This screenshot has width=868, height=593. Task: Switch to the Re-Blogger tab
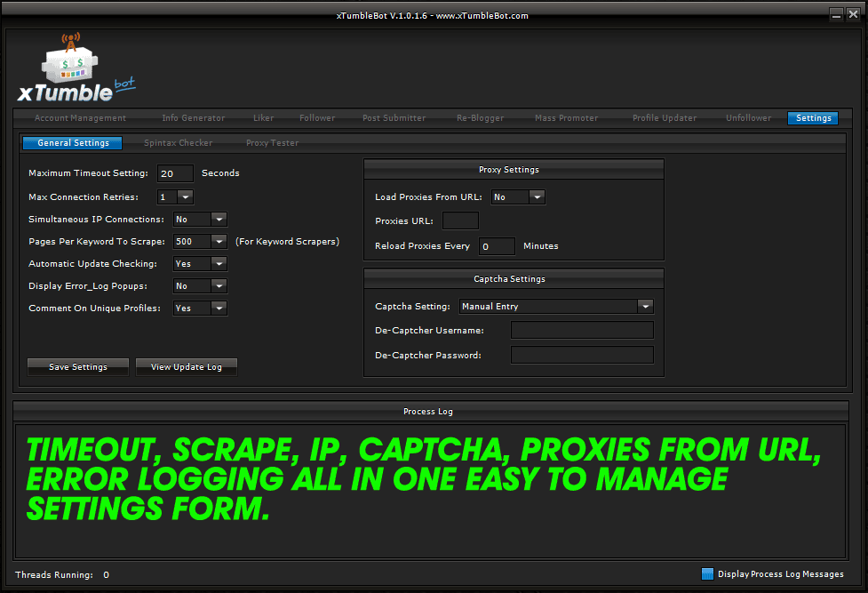point(480,118)
